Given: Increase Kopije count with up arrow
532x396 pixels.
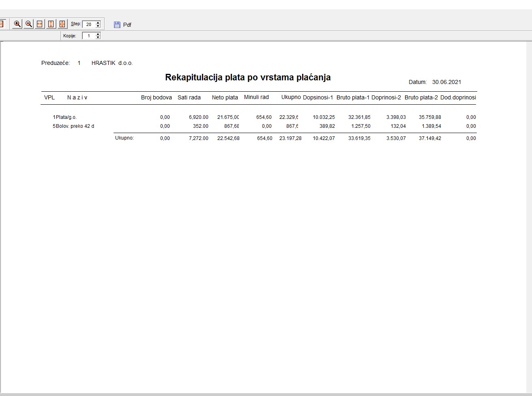Looking at the screenshot, I should [x=98, y=34].
